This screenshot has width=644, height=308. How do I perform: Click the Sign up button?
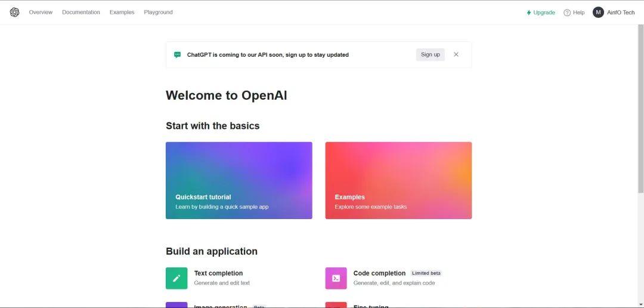click(x=430, y=55)
